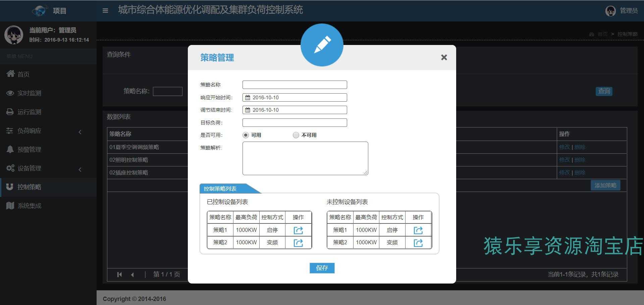Click the blue pencil edit circle icon
Screen dimensions: 644x305
coord(322,45)
